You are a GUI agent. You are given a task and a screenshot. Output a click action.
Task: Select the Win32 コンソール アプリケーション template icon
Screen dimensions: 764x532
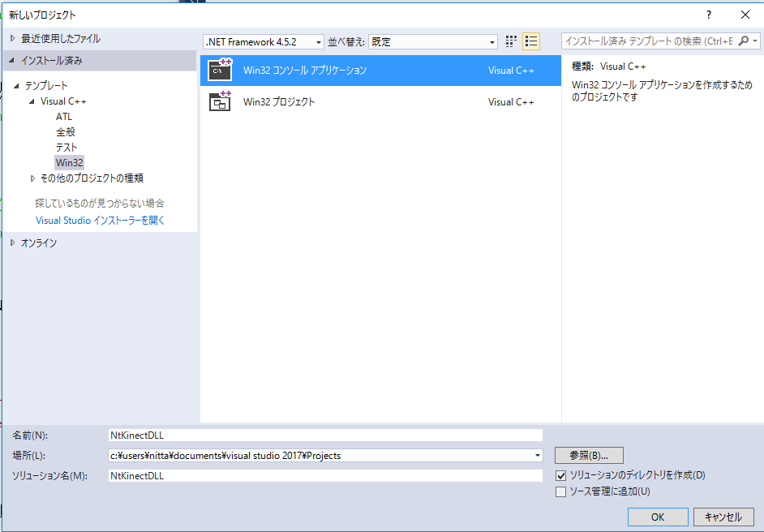pyautogui.click(x=220, y=71)
